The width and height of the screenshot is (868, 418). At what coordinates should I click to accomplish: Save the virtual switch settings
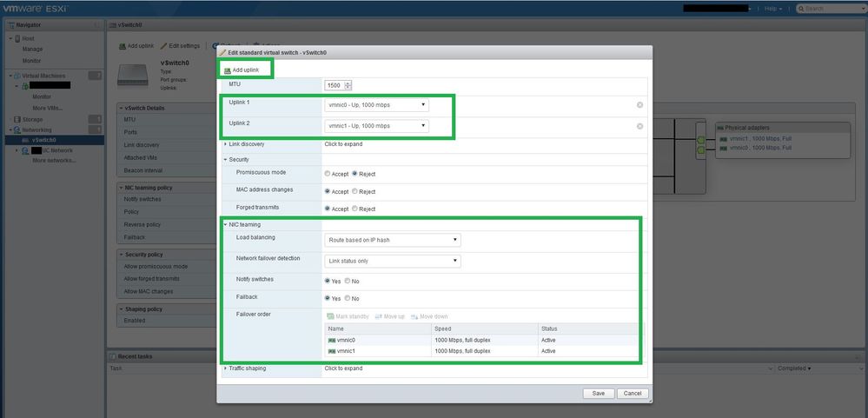tap(599, 393)
